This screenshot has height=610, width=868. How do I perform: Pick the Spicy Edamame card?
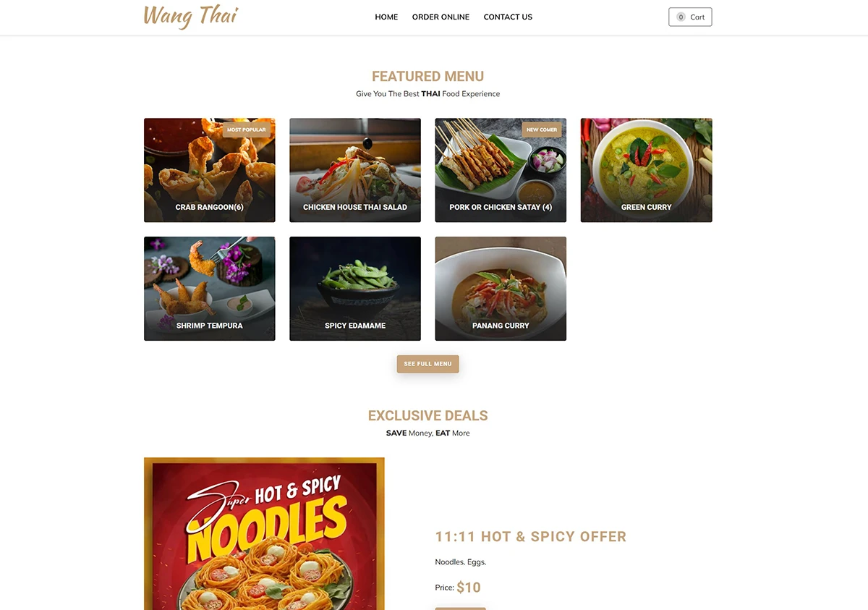click(x=355, y=289)
